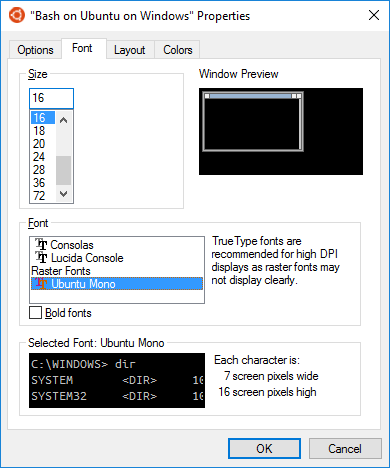Click the Ubuntu logo in title bar
390x468 pixels.
pos(17,15)
